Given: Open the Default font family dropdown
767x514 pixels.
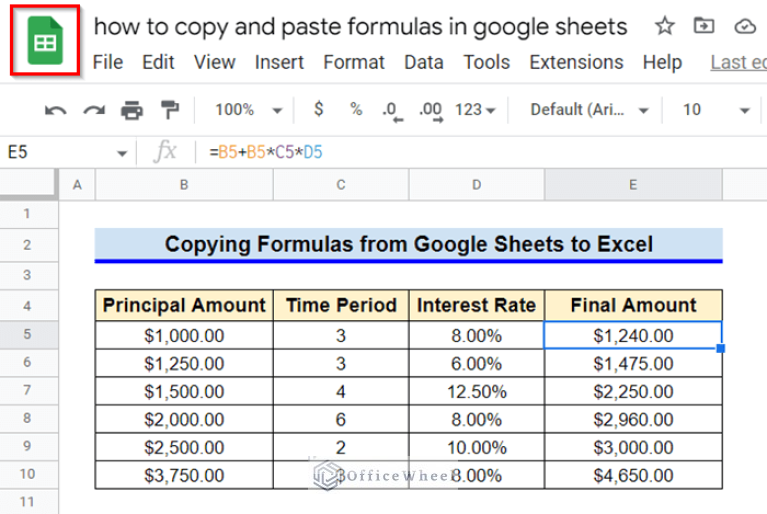Looking at the screenshot, I should (588, 109).
